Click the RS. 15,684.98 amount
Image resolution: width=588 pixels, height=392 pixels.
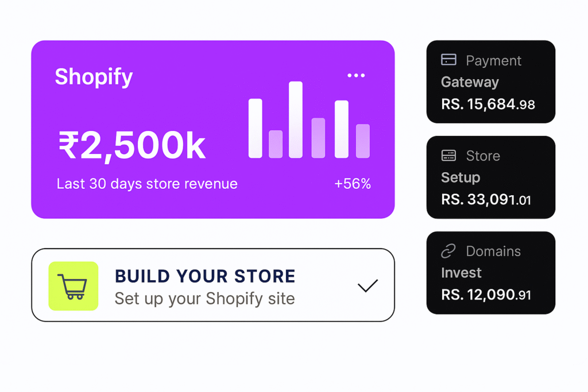tap(488, 104)
